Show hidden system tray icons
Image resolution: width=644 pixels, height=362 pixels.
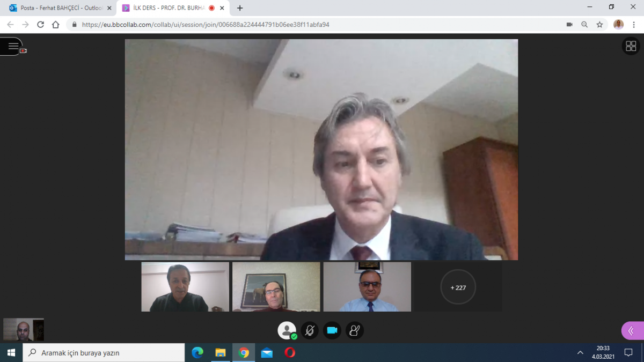[580, 353]
